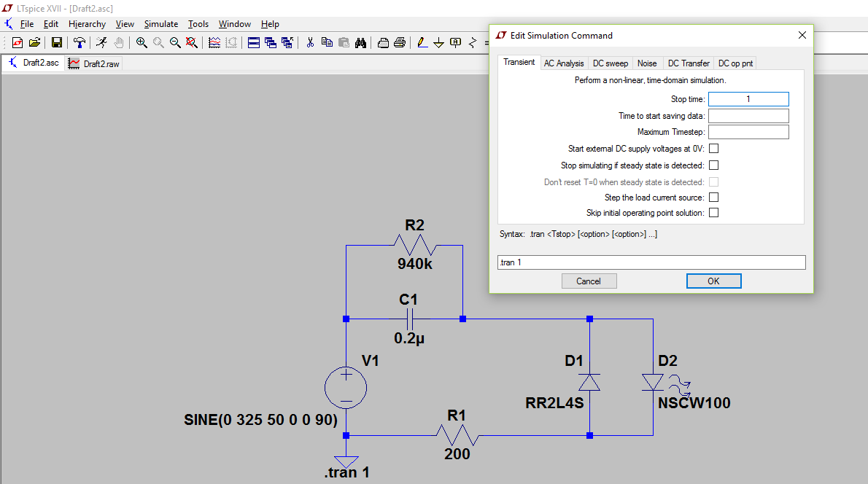Click the .tran 1 command text box
This screenshot has height=484, width=868.
point(651,262)
